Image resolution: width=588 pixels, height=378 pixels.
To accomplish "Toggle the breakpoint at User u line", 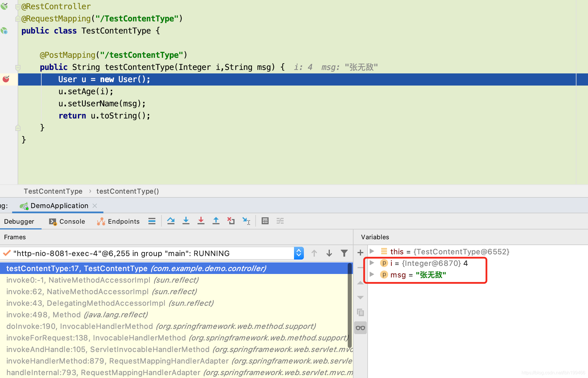I will (6, 79).
